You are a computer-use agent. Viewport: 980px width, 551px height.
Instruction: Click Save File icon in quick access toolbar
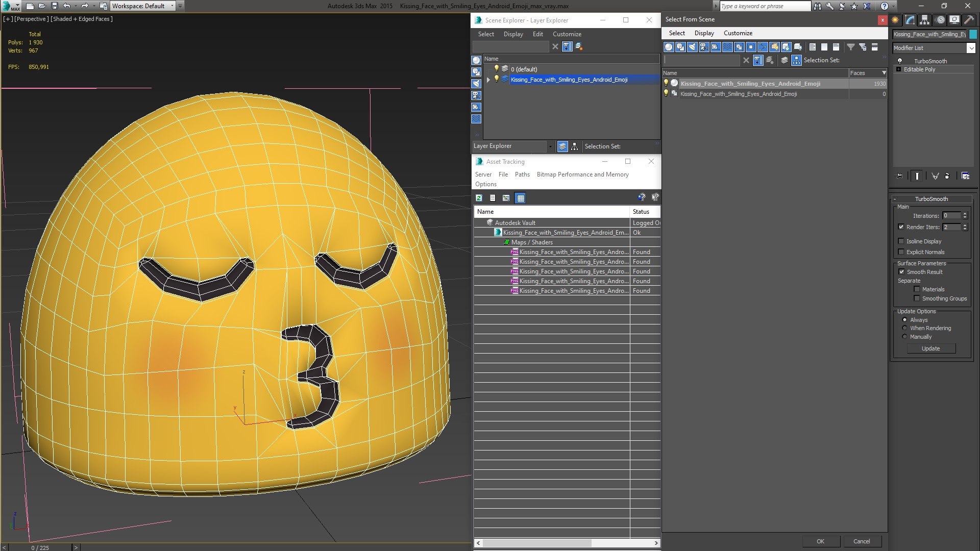point(55,6)
